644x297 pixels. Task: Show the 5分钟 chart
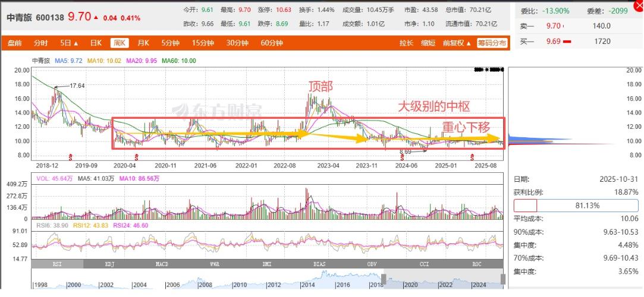[x=171, y=43]
